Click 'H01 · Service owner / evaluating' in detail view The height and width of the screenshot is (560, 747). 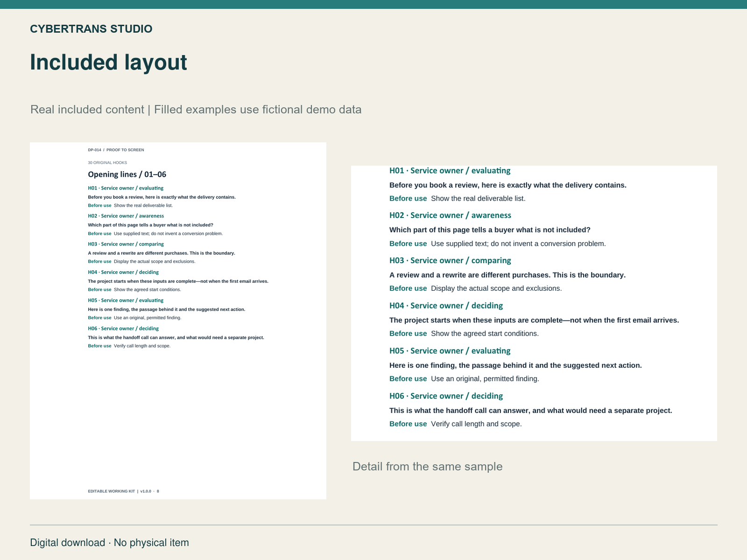(450, 171)
